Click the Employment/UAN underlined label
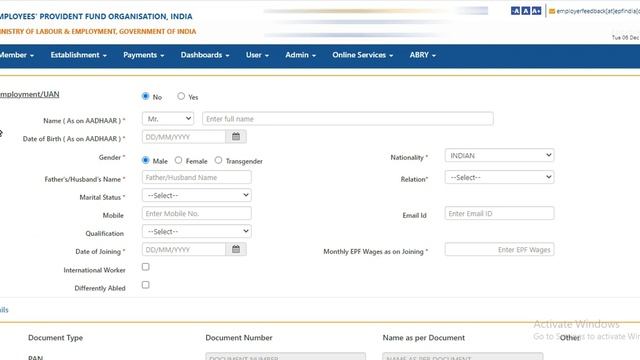Image resolution: width=640 pixels, height=360 pixels. click(29, 94)
